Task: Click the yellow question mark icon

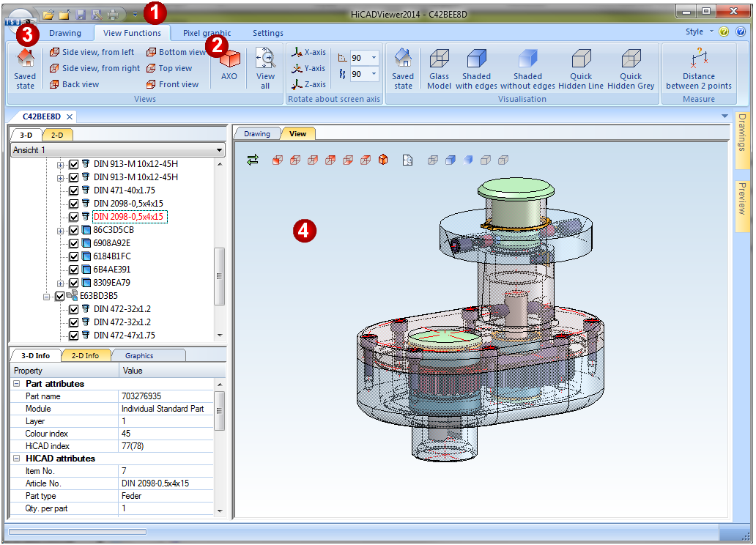Action: coord(724,31)
